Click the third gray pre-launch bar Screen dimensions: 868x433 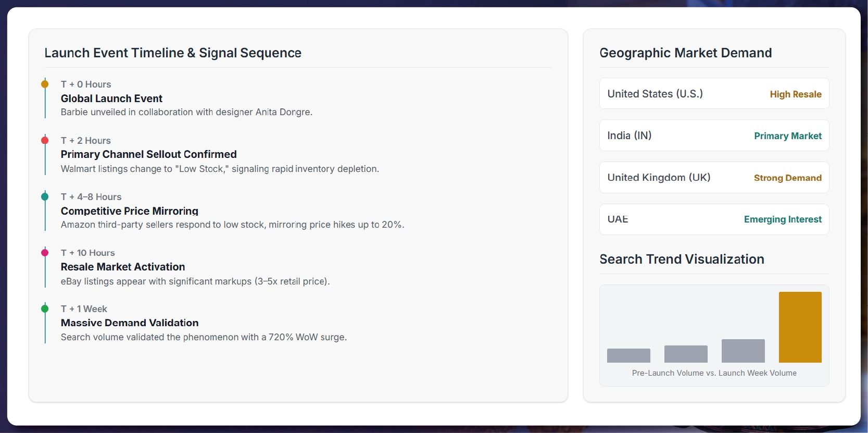(x=743, y=351)
